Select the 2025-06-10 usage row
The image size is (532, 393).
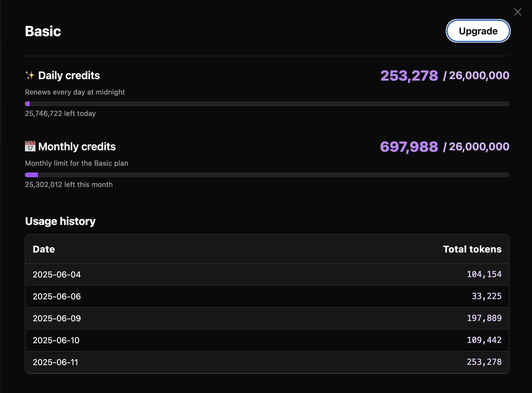(267, 340)
